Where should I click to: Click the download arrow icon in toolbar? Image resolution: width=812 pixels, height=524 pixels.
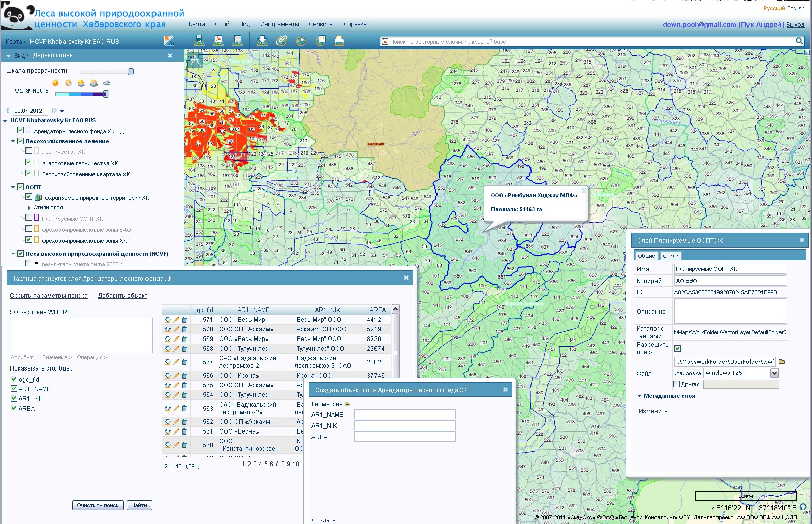[262, 41]
